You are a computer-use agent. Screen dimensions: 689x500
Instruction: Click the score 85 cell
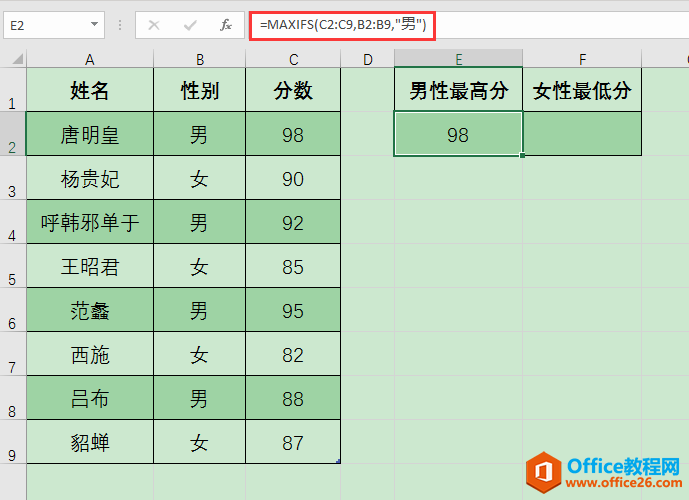pyautogui.click(x=293, y=266)
